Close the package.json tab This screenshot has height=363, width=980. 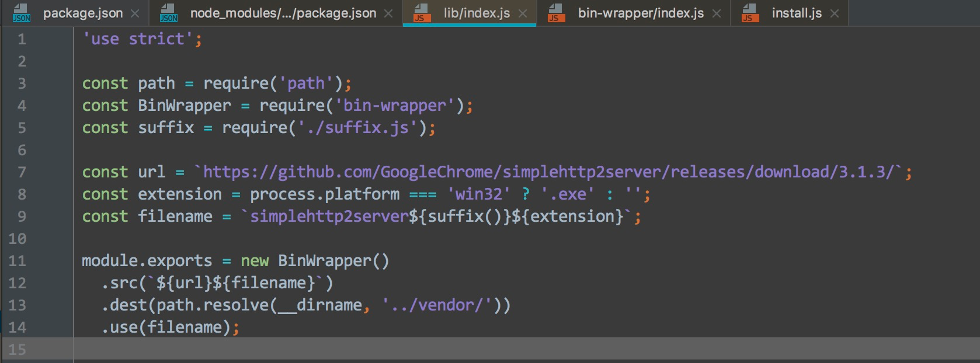[x=135, y=13]
